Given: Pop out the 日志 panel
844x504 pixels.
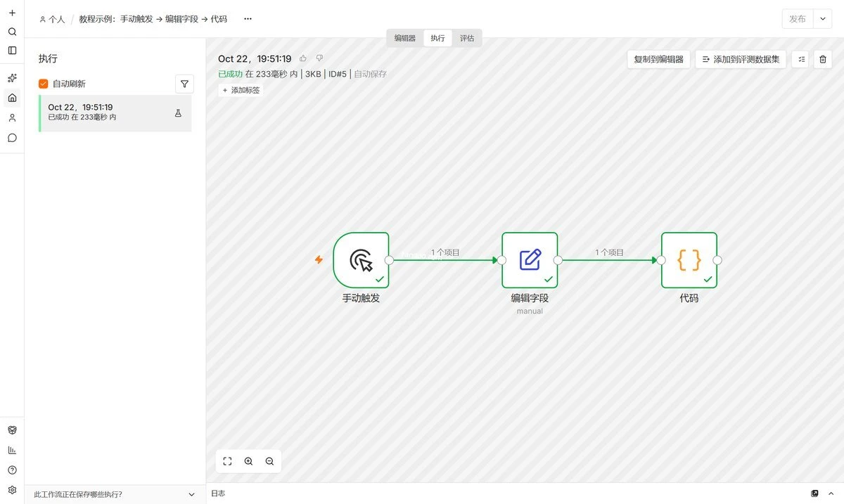Looking at the screenshot, I should (814, 493).
